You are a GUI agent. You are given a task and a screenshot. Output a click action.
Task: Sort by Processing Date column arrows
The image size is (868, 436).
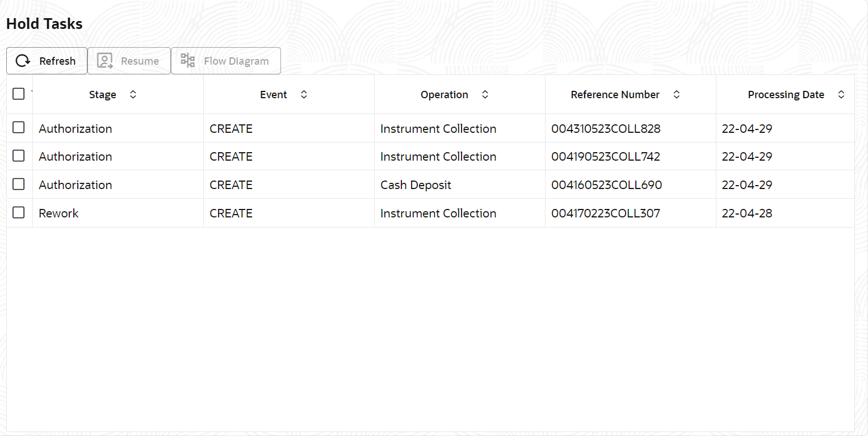coord(841,95)
